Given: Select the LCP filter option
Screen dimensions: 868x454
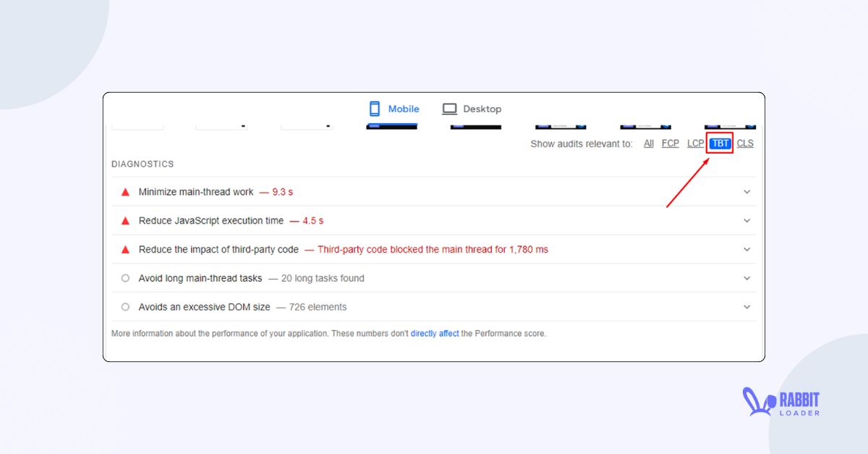Looking at the screenshot, I should click(x=694, y=143).
